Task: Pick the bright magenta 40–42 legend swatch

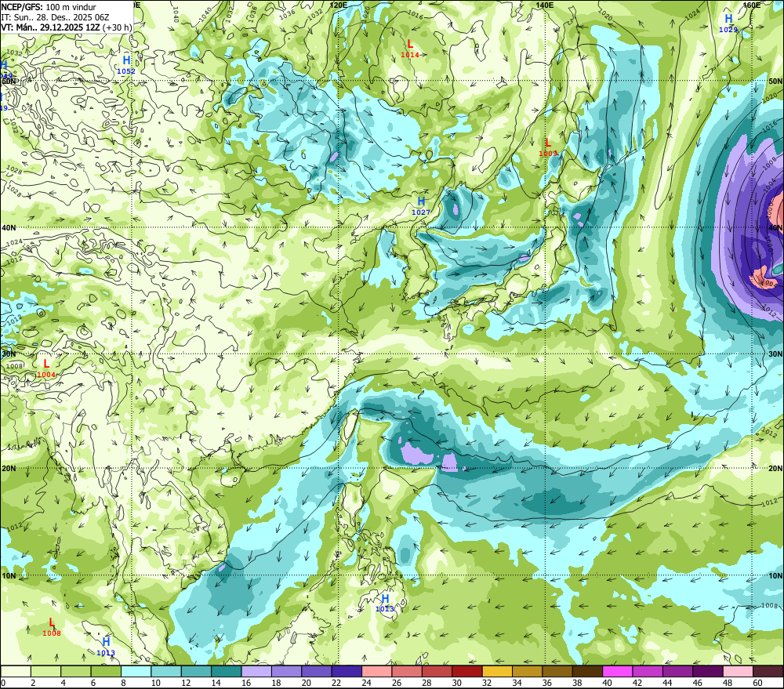Action: click(618, 671)
